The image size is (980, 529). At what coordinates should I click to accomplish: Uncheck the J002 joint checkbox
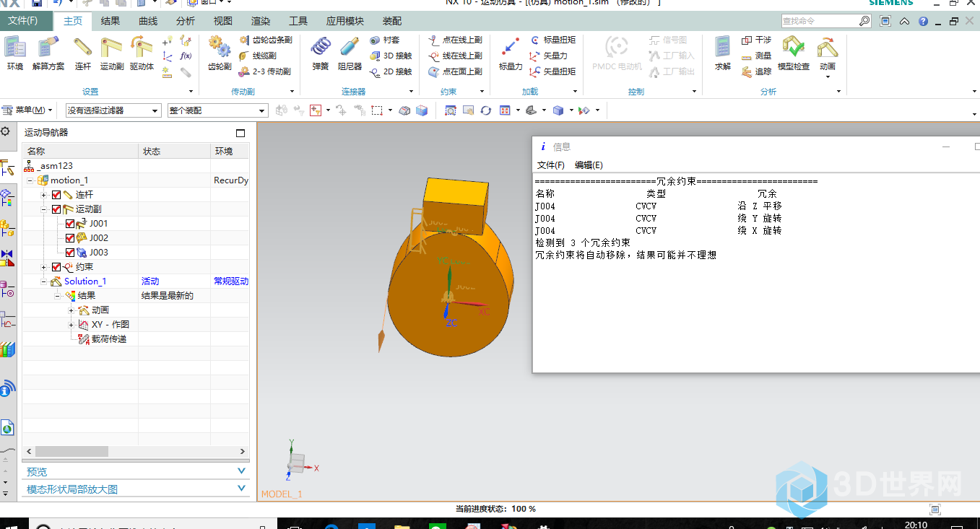point(70,238)
